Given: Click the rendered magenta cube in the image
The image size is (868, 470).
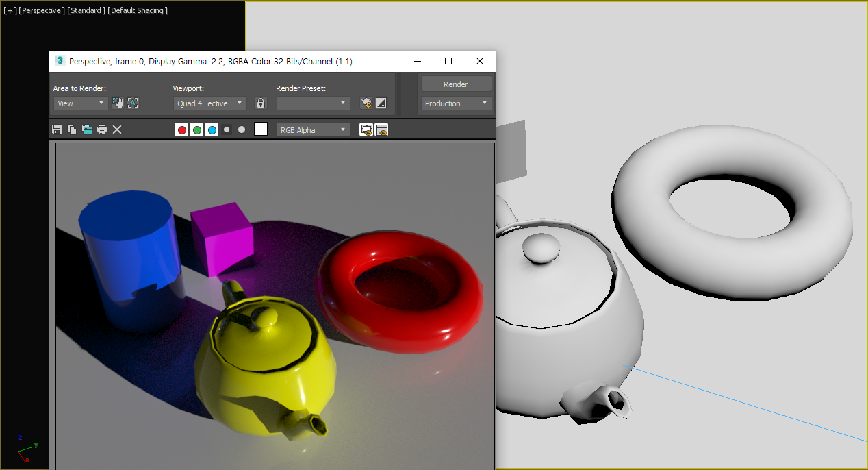Looking at the screenshot, I should (222, 240).
